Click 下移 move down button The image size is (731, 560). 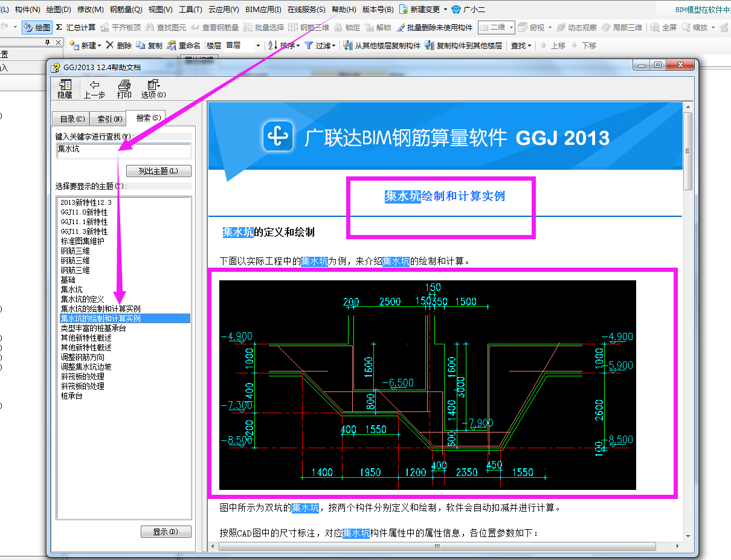click(584, 45)
